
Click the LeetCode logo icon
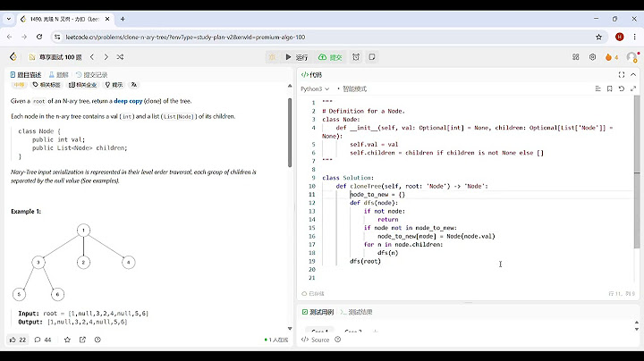coord(13,57)
